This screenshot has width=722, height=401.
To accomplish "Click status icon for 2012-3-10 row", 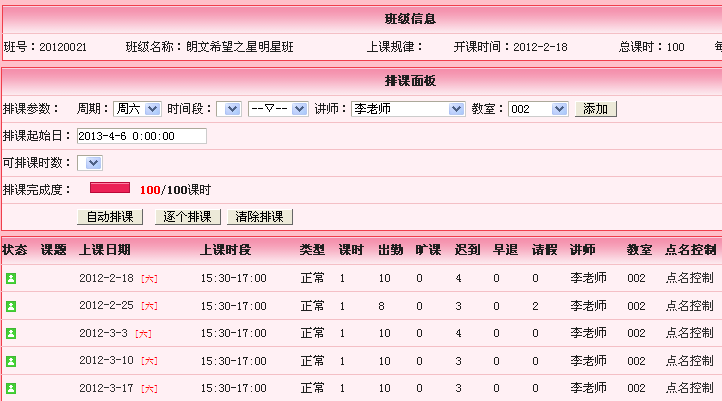I will [11, 361].
